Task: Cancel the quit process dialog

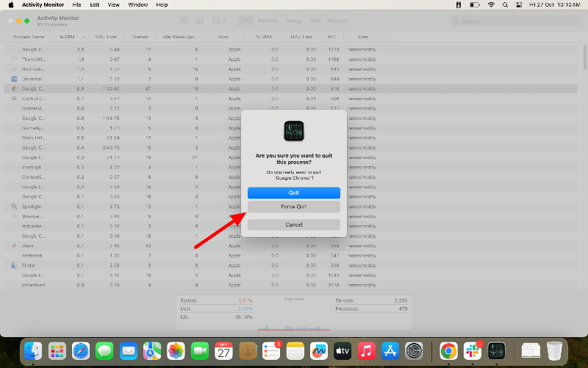Action: [x=293, y=224]
